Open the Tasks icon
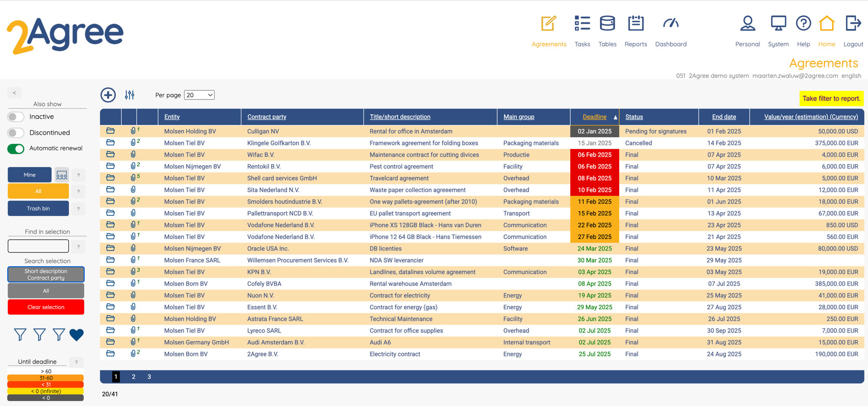 click(582, 23)
